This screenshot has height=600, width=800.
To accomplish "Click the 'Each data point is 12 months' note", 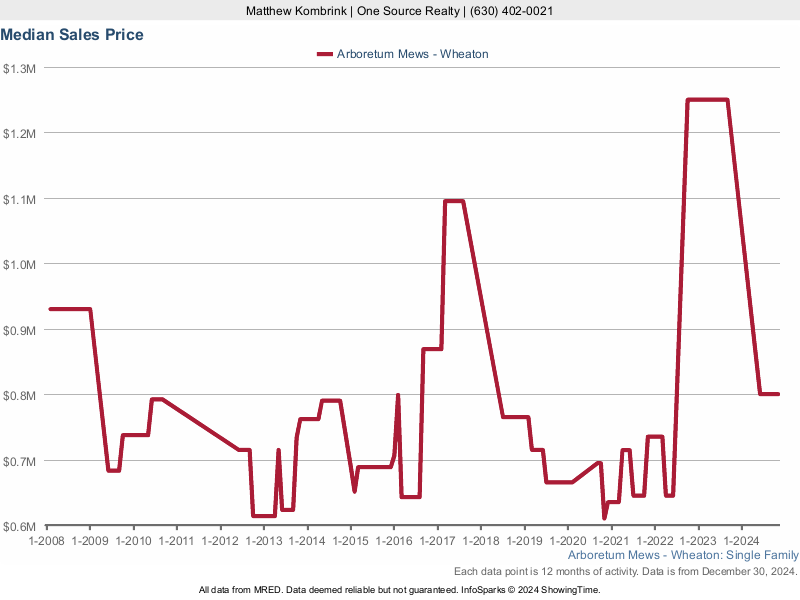I will (x=625, y=571).
